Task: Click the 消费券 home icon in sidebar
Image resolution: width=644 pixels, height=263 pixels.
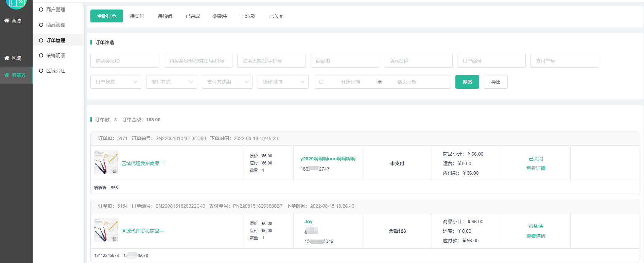Action: 6,75
